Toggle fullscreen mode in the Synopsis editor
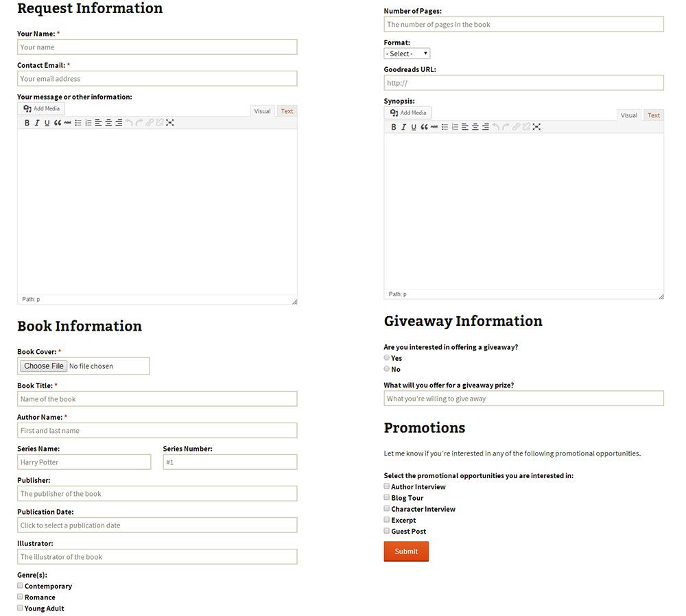The image size is (686, 616). [536, 127]
